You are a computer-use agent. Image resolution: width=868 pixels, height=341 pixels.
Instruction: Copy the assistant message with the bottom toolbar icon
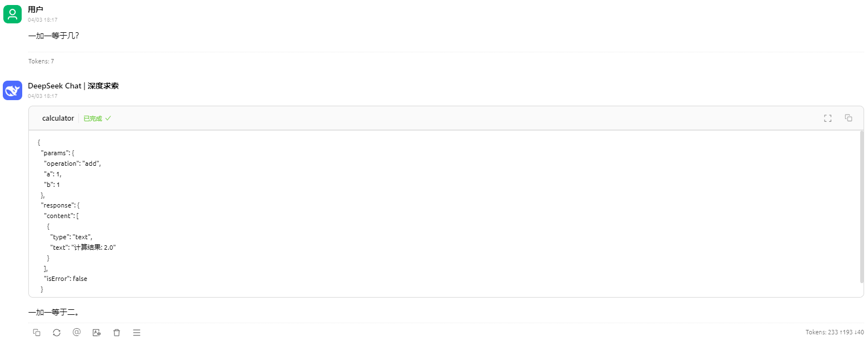(x=37, y=333)
